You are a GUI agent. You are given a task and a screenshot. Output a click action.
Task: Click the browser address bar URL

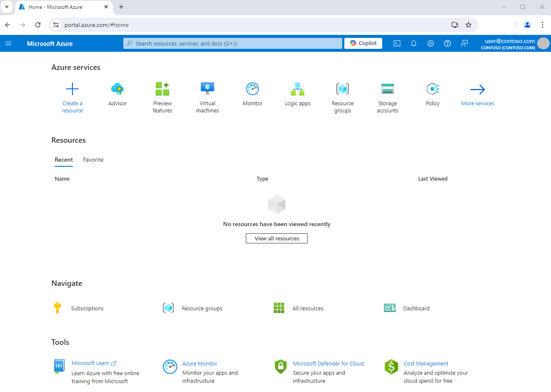click(96, 25)
